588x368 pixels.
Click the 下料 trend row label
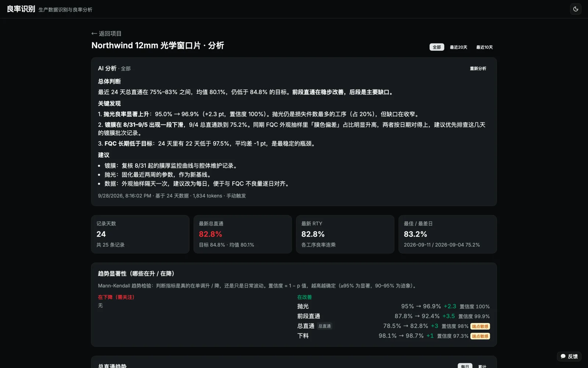pos(303,336)
